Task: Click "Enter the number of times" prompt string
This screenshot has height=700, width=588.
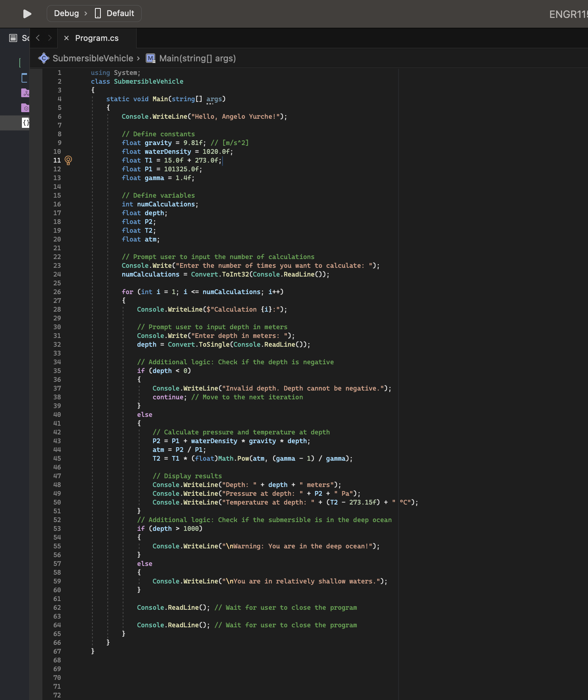Action: pyautogui.click(x=274, y=266)
